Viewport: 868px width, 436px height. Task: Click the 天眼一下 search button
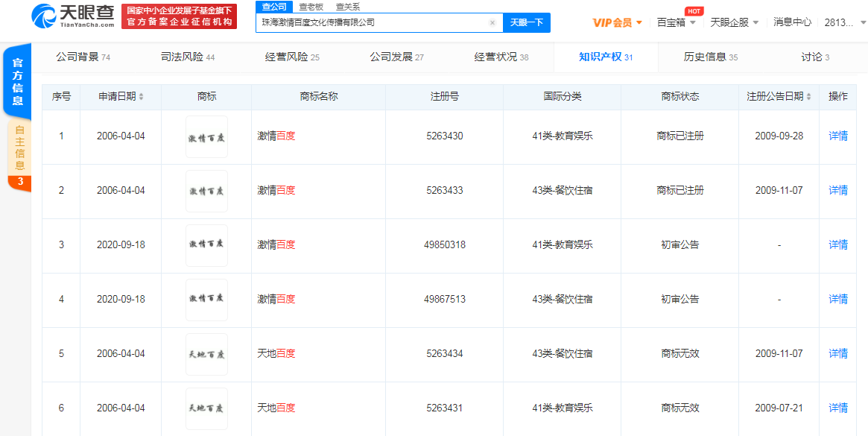coord(527,22)
